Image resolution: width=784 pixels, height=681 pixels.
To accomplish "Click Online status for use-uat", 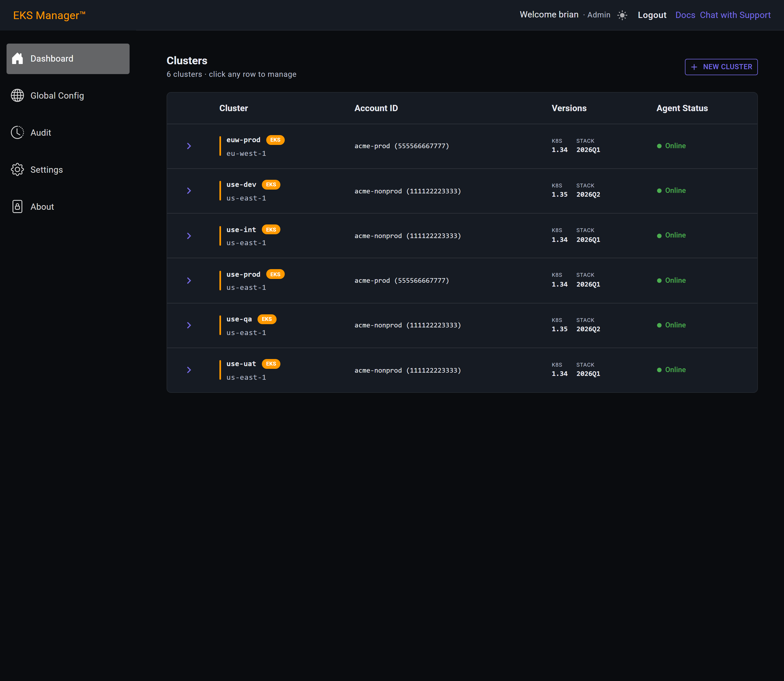I will [x=675, y=370].
